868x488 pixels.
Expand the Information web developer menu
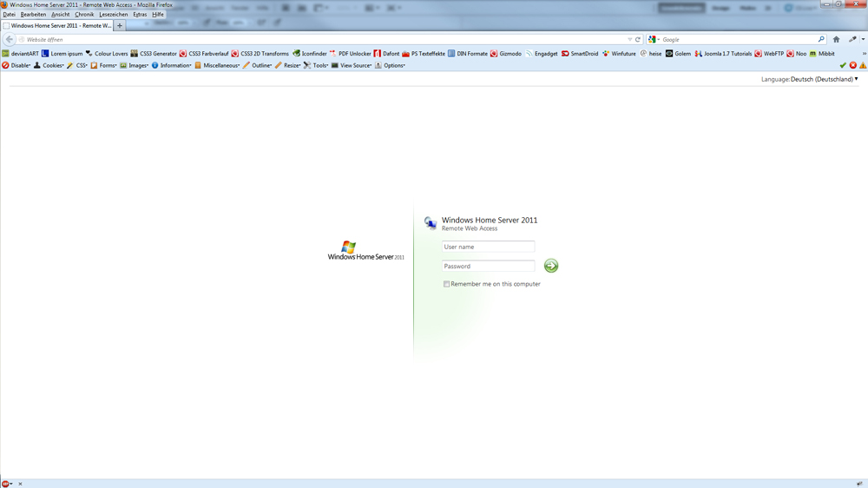[x=172, y=65]
